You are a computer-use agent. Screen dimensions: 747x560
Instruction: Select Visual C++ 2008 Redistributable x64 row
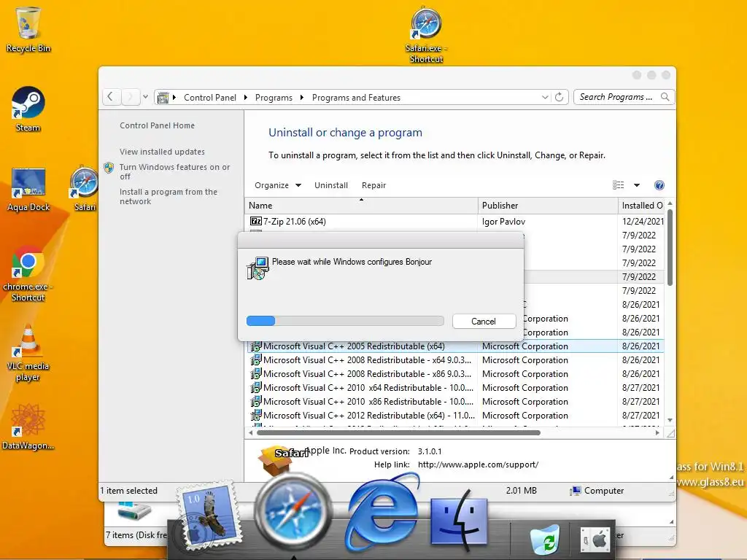[455, 360]
